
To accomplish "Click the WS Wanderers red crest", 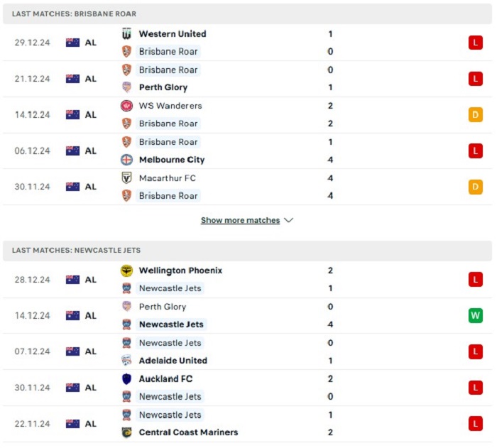I will [126, 106].
